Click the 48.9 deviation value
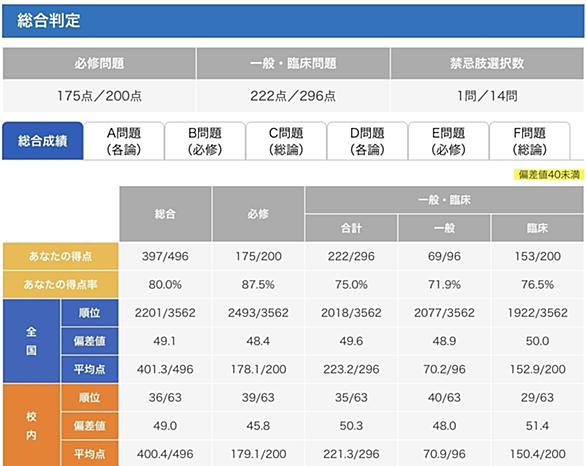The width and height of the screenshot is (586, 466). tap(444, 341)
